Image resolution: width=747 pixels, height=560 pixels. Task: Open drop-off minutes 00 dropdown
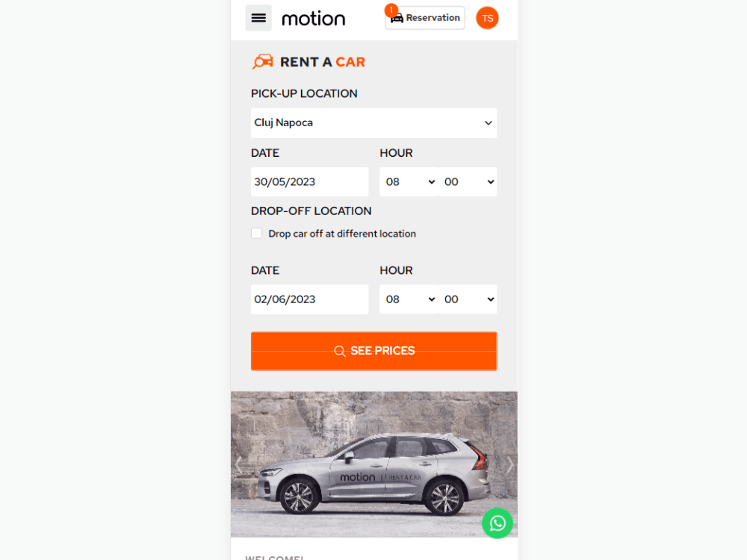468,299
